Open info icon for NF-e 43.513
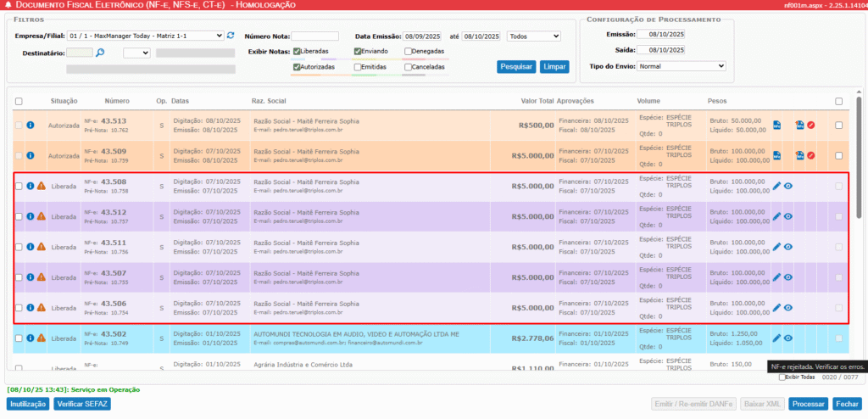This screenshot has height=419, width=868. 30,126
